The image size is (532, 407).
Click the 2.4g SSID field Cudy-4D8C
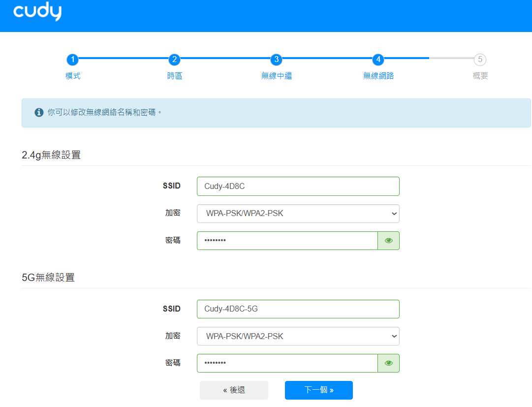pos(298,187)
